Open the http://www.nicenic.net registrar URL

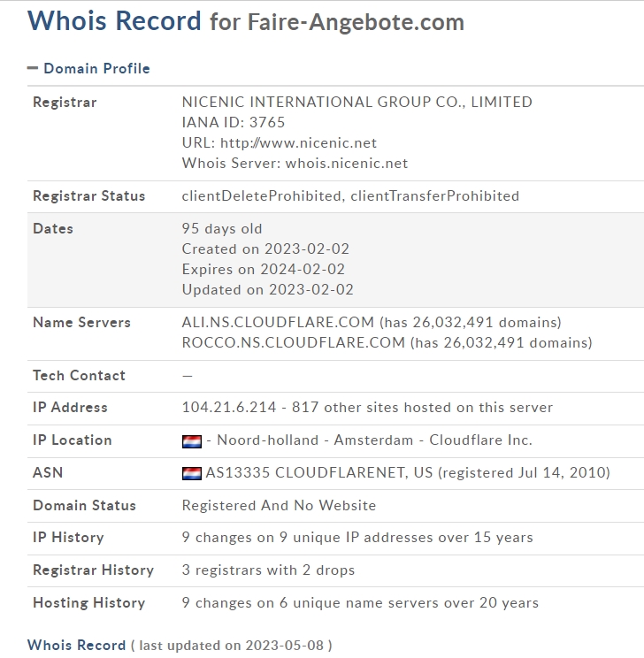click(298, 142)
